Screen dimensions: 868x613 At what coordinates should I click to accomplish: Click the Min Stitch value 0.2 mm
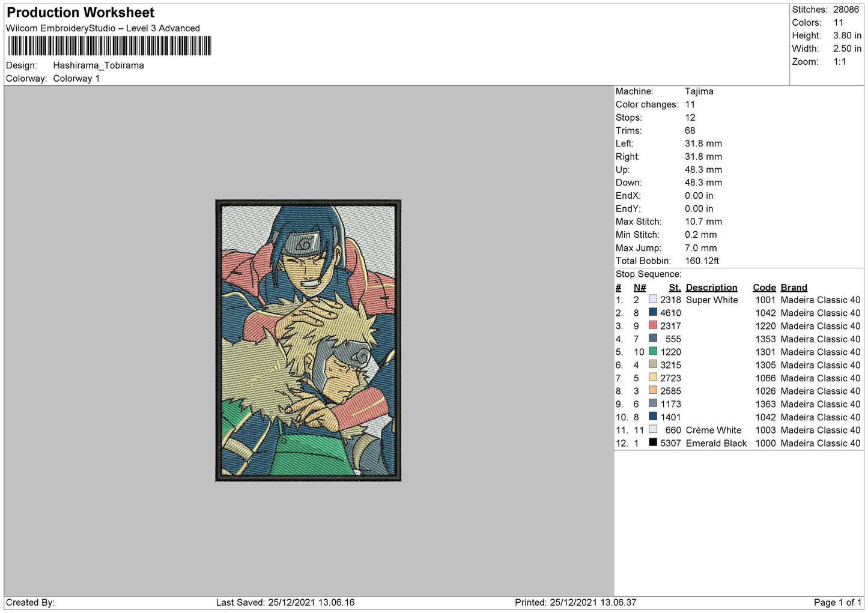(701, 235)
